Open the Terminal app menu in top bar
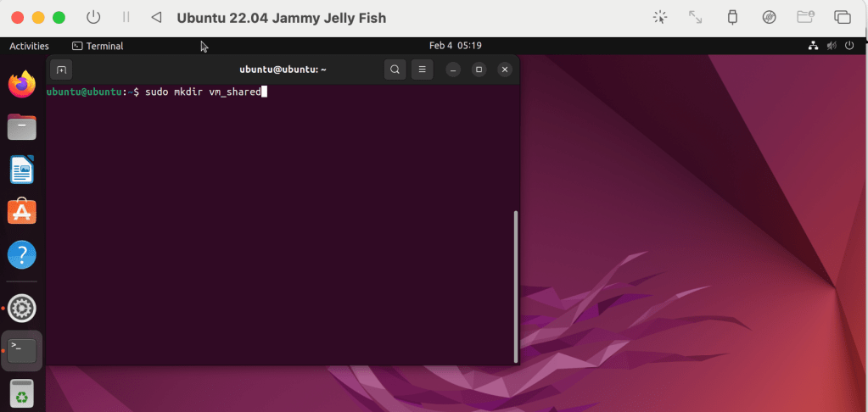The height and width of the screenshot is (412, 868). coord(98,46)
